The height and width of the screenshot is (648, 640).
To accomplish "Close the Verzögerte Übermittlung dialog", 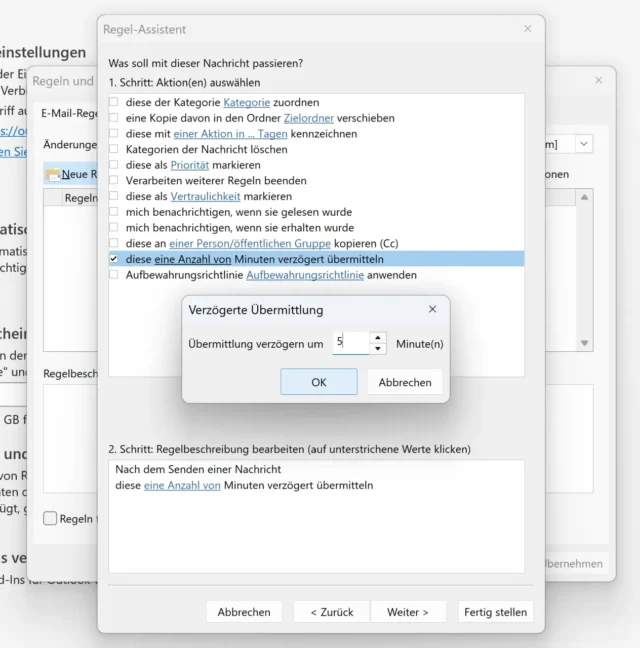I will (432, 310).
